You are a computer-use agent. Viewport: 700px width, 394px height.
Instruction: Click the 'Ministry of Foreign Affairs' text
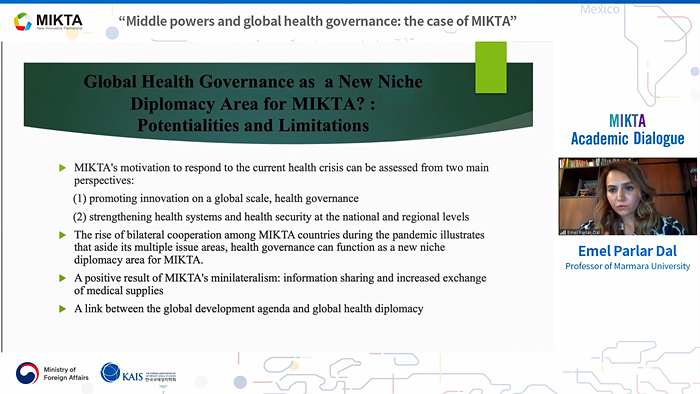(x=66, y=373)
